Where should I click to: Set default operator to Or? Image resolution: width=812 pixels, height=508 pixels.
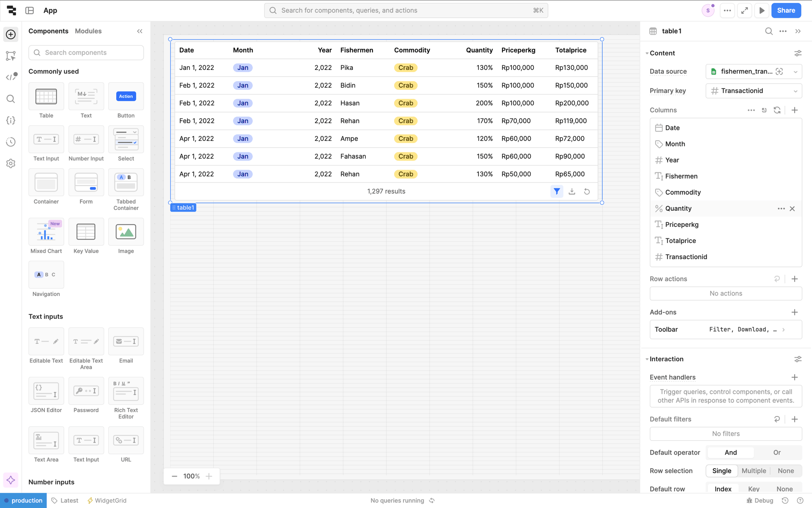777,453
